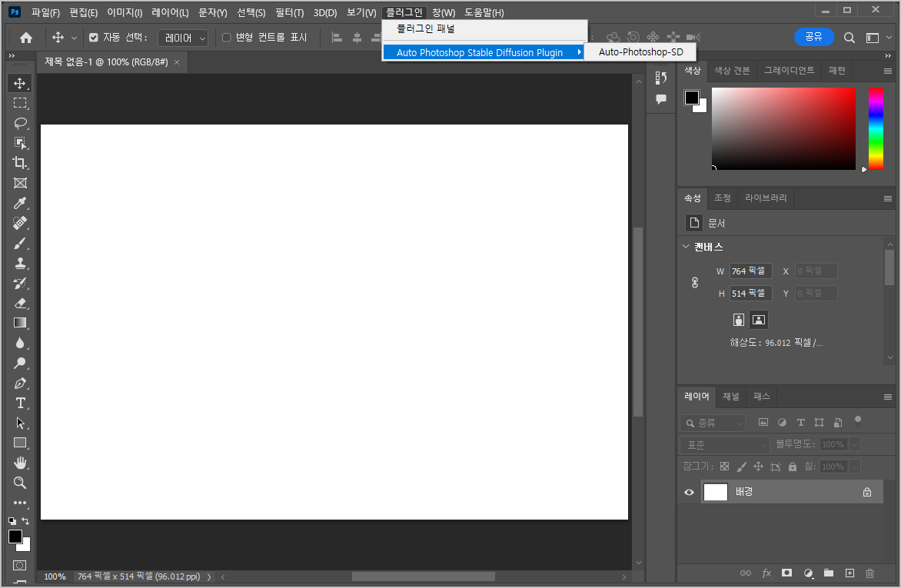Select the Spot Healing Brush tool
The height and width of the screenshot is (588, 901).
[x=20, y=223]
